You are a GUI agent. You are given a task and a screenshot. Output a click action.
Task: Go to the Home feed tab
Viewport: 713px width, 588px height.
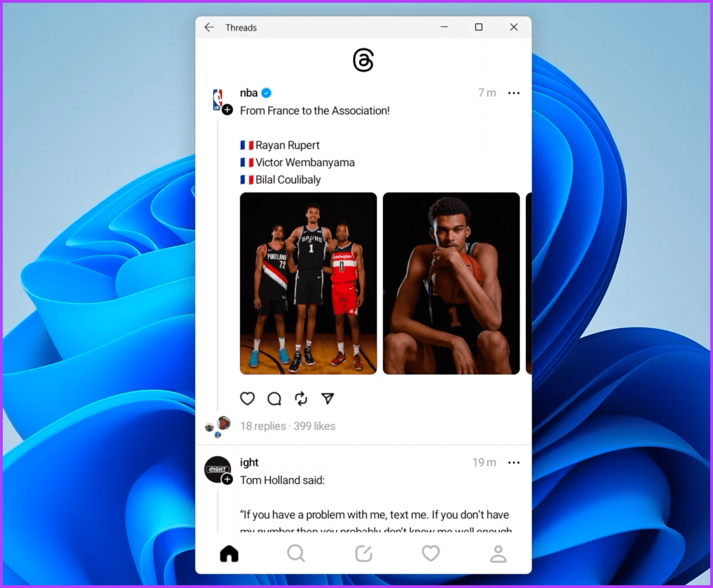click(229, 553)
